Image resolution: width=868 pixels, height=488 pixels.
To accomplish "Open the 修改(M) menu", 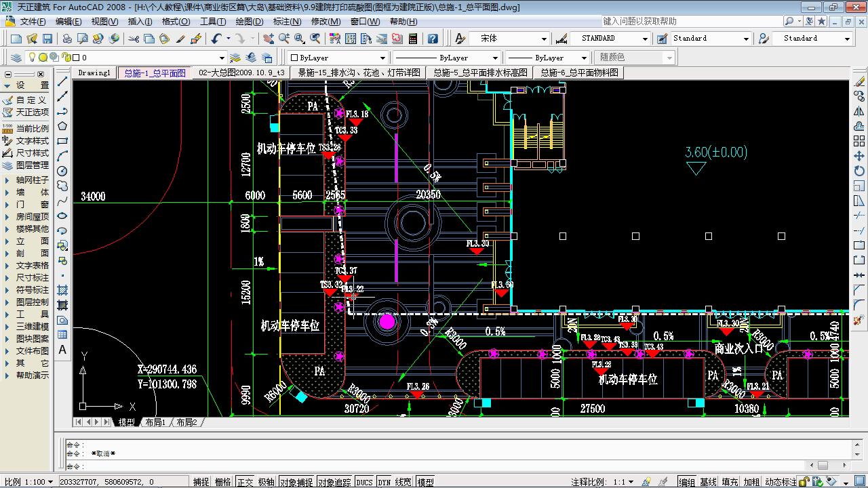I will tap(325, 21).
